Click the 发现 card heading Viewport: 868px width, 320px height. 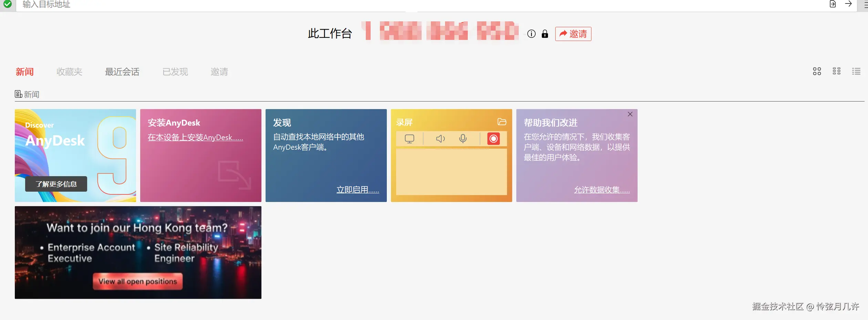(282, 122)
